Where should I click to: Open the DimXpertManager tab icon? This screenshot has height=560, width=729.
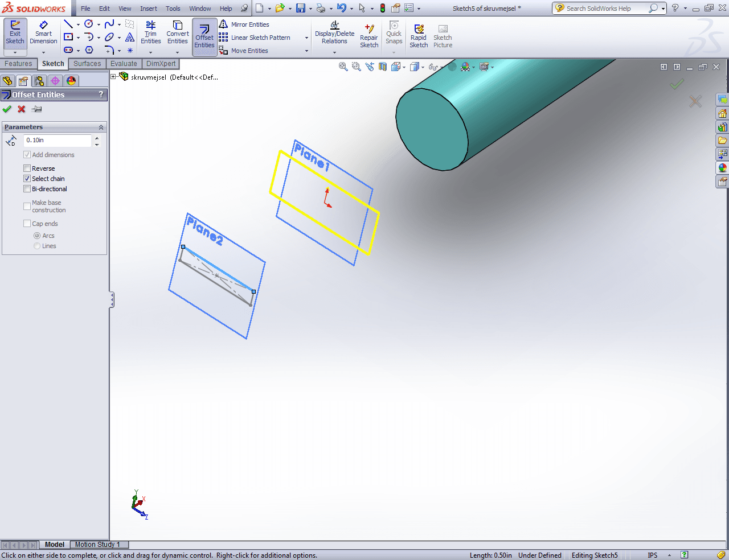(55, 81)
